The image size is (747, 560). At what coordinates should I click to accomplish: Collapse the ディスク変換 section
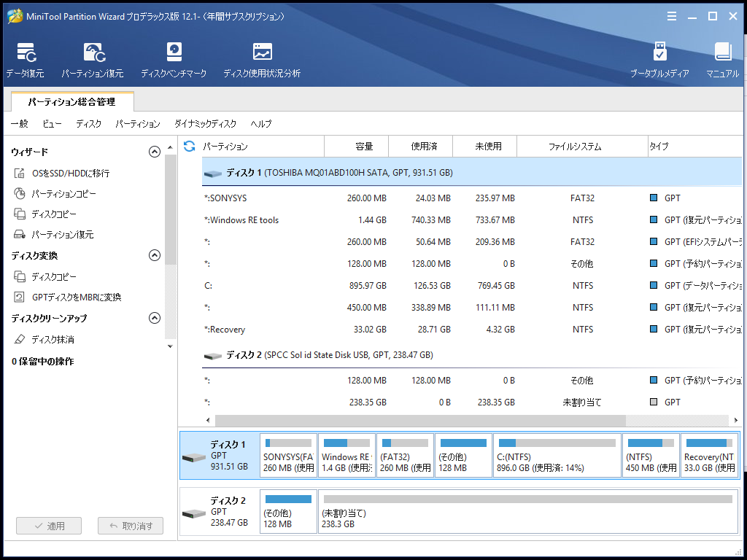[155, 255]
